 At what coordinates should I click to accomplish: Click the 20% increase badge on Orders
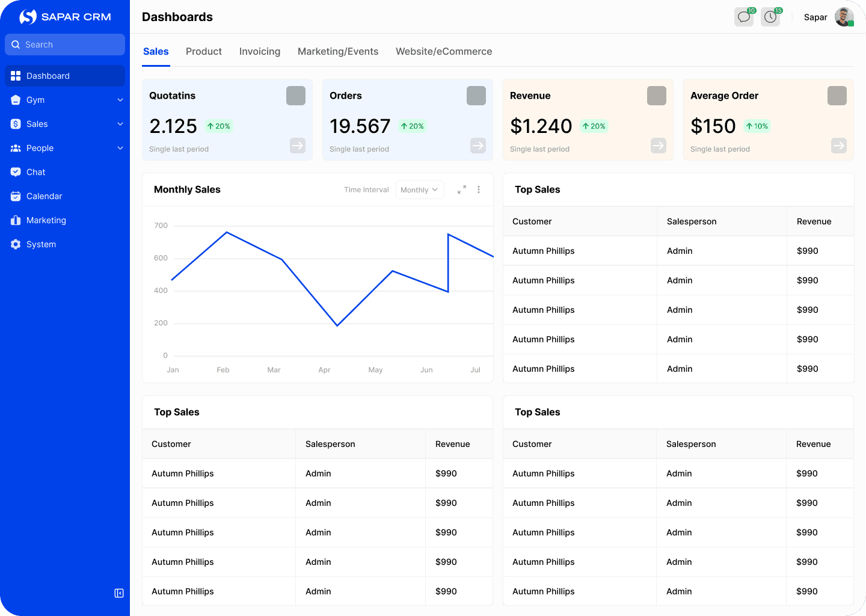pyautogui.click(x=412, y=126)
